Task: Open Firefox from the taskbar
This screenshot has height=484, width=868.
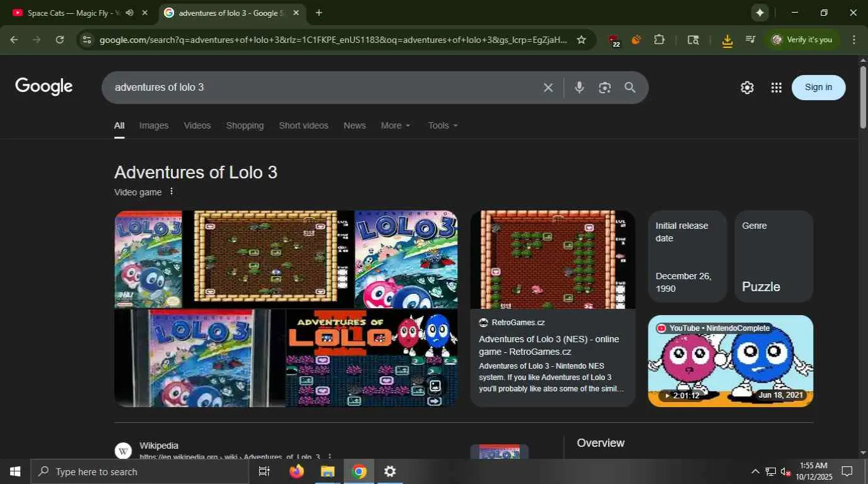Action: click(x=296, y=471)
